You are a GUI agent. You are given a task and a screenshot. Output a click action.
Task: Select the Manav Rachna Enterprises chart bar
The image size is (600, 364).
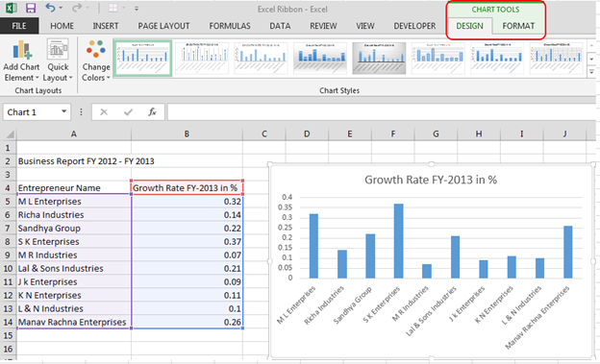568,252
